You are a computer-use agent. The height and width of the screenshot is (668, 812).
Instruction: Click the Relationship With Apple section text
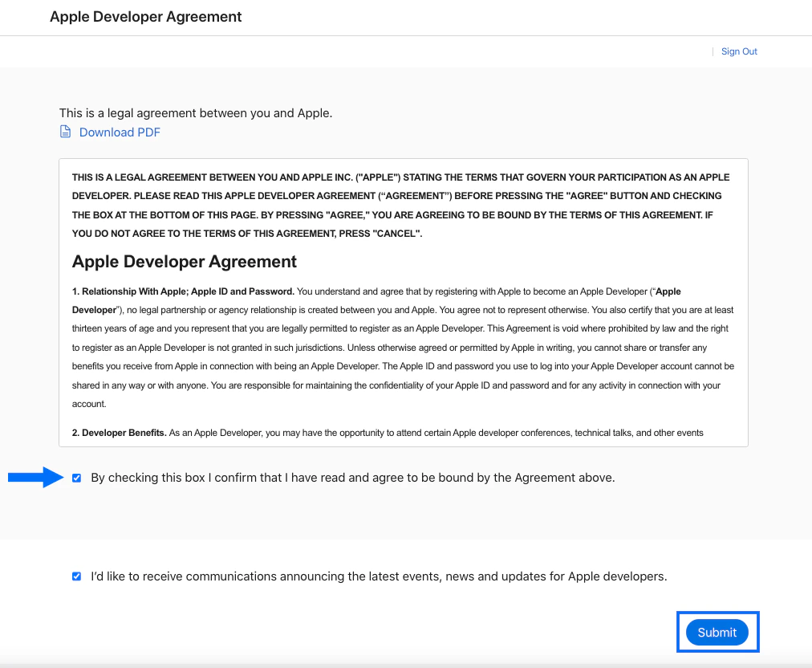pyautogui.click(x=401, y=347)
